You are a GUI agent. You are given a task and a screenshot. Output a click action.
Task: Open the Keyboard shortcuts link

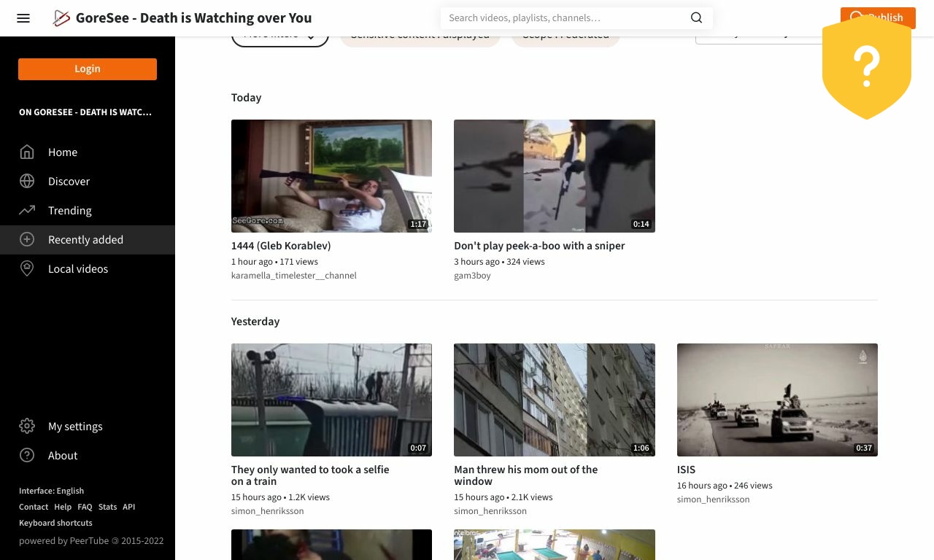coord(55,523)
